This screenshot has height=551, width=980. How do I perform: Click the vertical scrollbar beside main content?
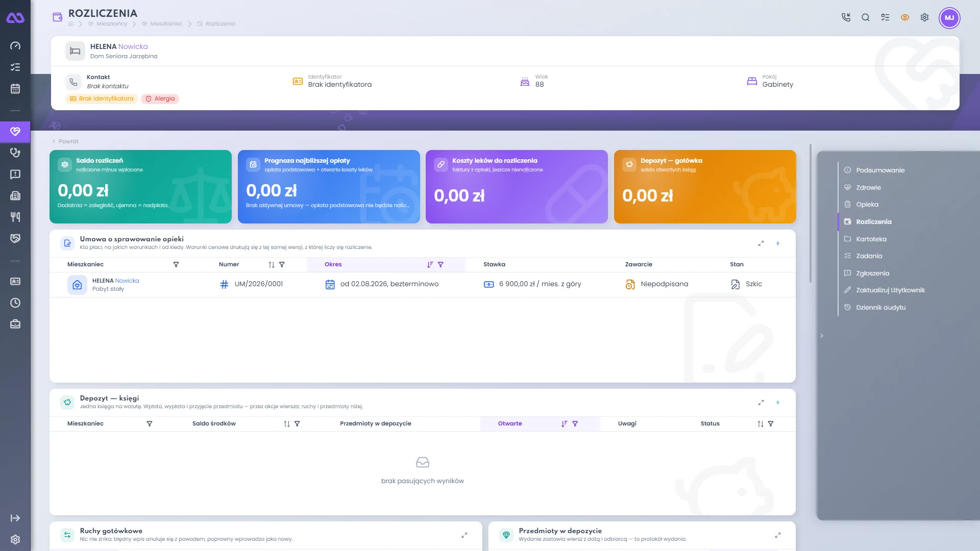pos(810,213)
